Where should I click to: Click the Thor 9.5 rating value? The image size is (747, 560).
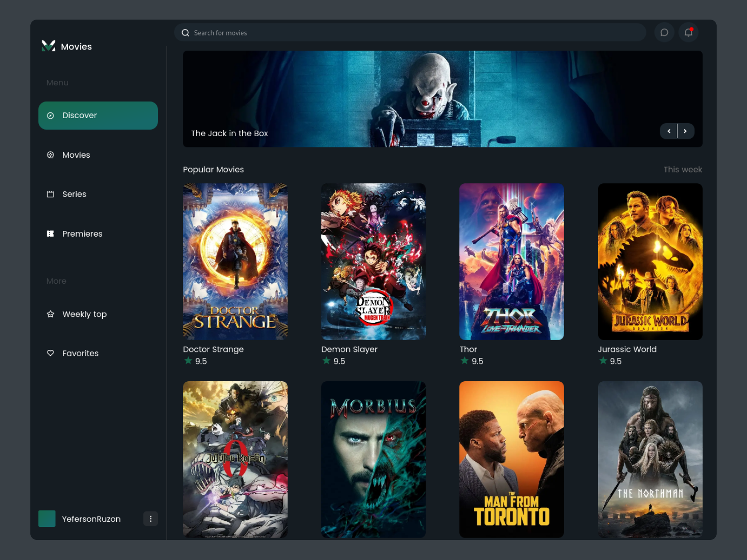click(477, 361)
